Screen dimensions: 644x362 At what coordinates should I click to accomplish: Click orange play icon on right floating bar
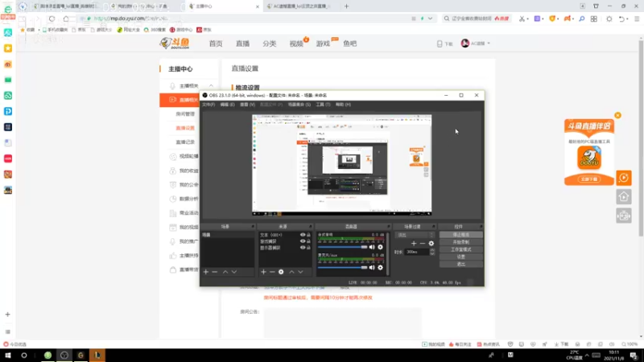click(x=624, y=178)
